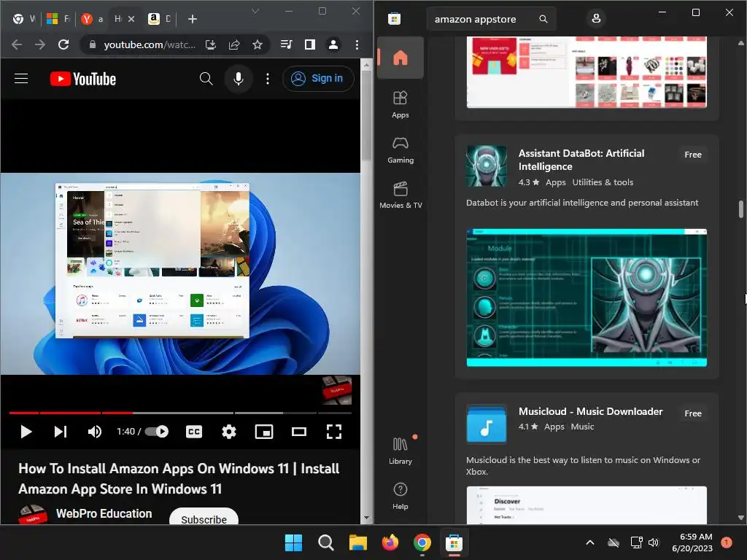Open Chrome profile menu
The width and height of the screenshot is (747, 560).
coord(333,44)
